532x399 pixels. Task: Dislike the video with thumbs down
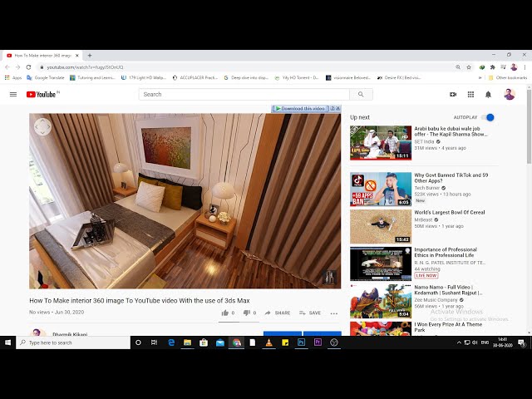(x=247, y=313)
